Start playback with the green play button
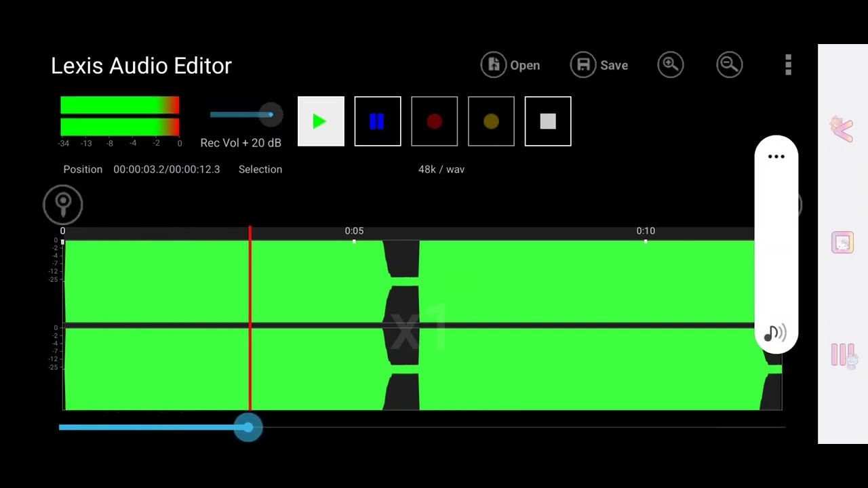 click(x=321, y=121)
